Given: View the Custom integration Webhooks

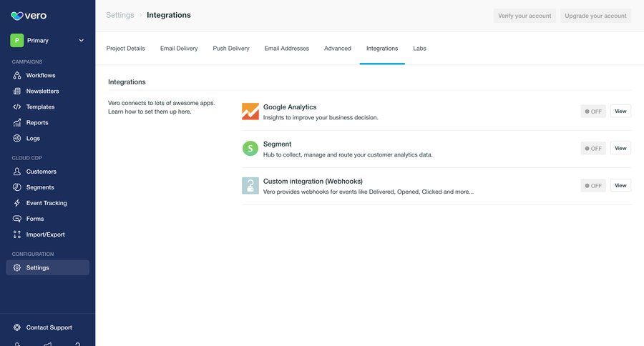Looking at the screenshot, I should tap(620, 186).
